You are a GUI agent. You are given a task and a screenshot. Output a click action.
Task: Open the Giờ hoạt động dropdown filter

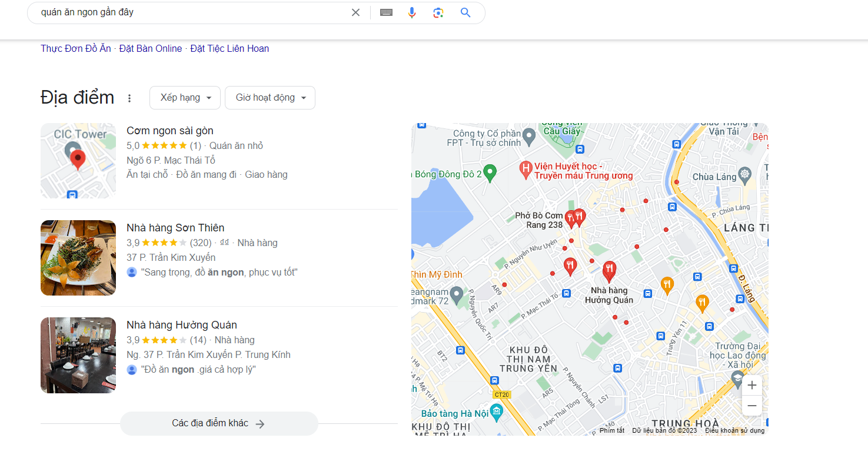click(270, 98)
